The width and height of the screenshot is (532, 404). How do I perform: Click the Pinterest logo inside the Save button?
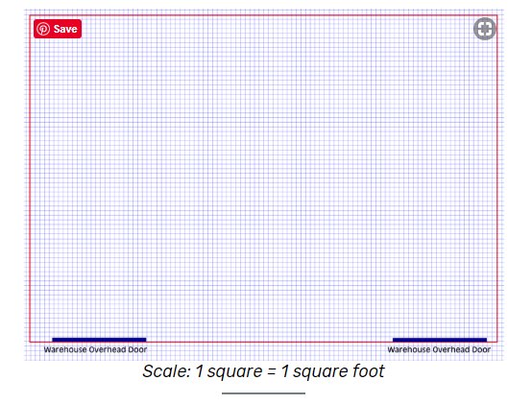point(43,29)
